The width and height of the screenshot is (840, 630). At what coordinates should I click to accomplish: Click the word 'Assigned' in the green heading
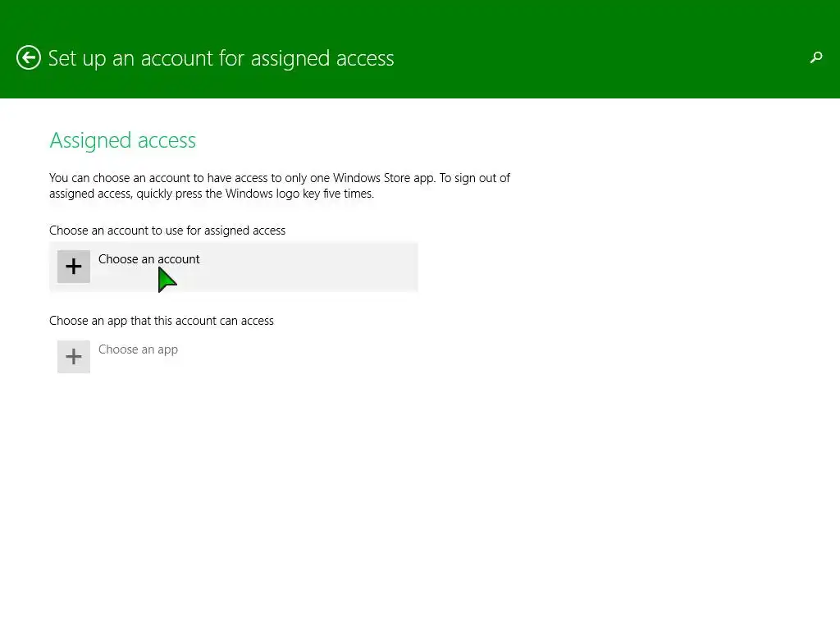click(x=84, y=140)
